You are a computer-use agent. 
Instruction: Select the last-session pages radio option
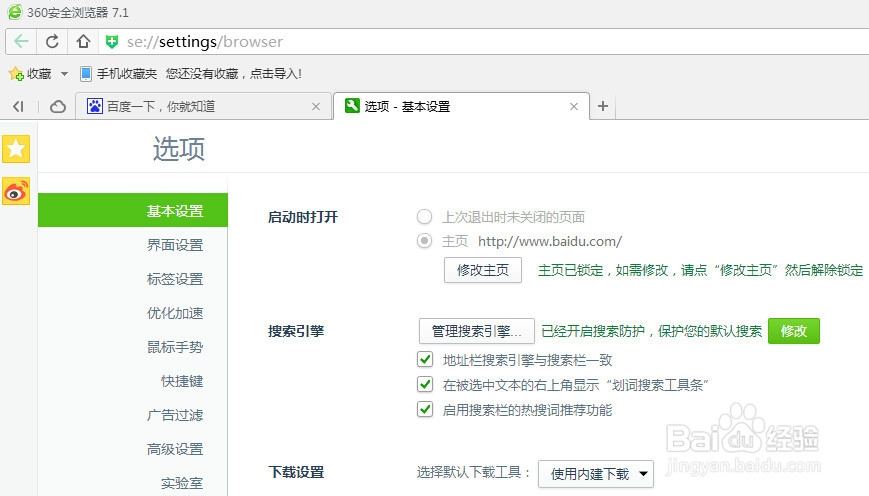point(425,217)
